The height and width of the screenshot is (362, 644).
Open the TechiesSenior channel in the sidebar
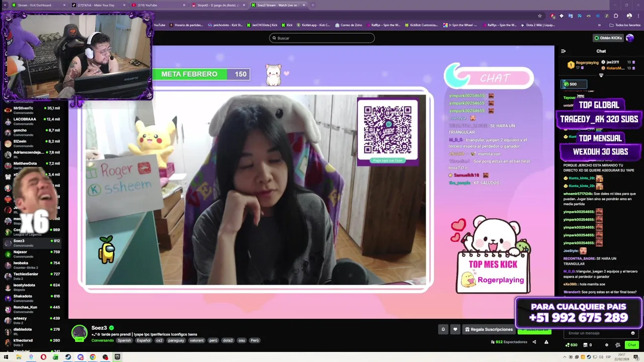[33, 276]
